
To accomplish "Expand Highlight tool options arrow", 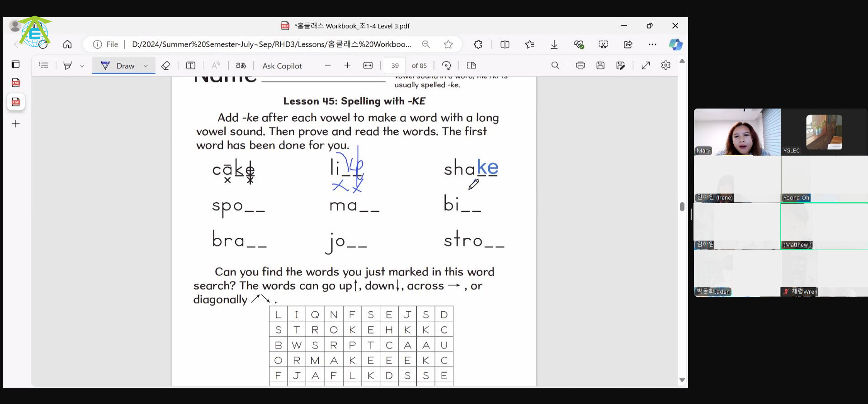I will [x=82, y=66].
